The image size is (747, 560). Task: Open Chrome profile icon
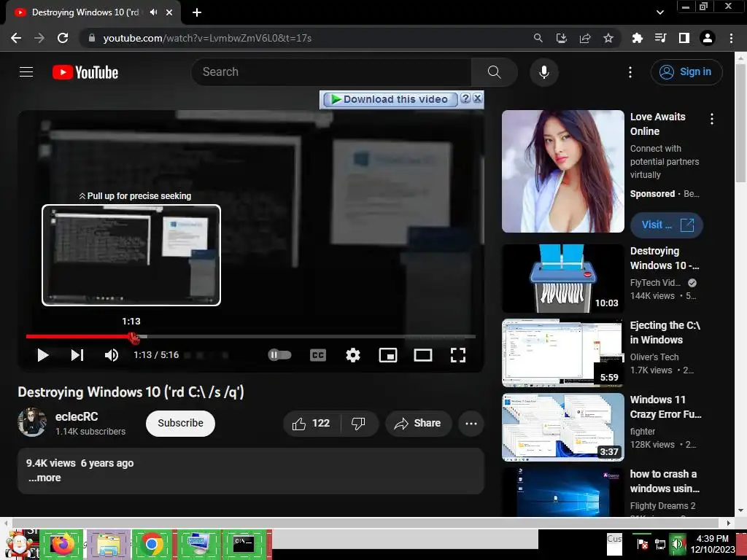[708, 38]
